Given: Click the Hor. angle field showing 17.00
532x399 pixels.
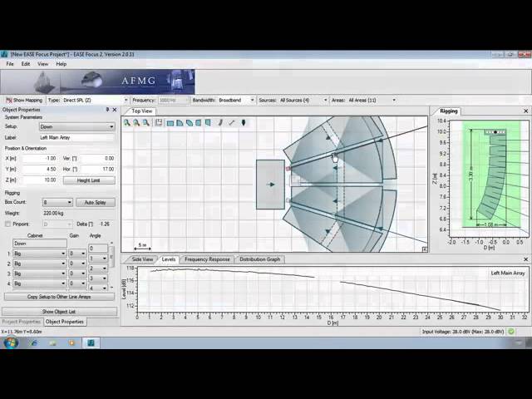Looking at the screenshot, I should click(x=98, y=169).
